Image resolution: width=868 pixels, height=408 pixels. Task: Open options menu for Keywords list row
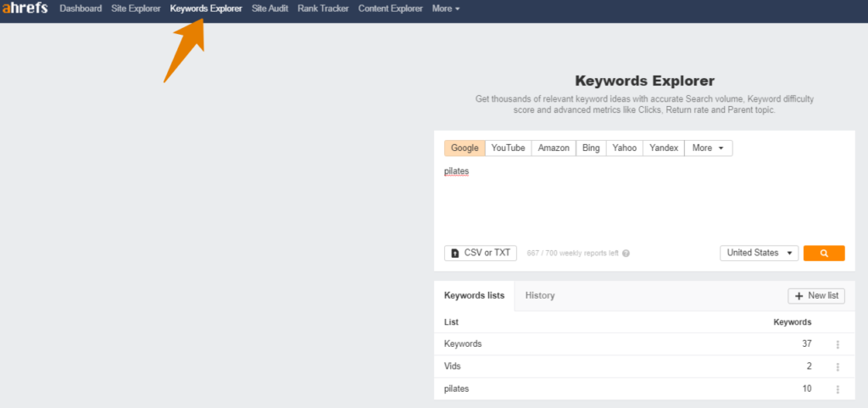(837, 344)
